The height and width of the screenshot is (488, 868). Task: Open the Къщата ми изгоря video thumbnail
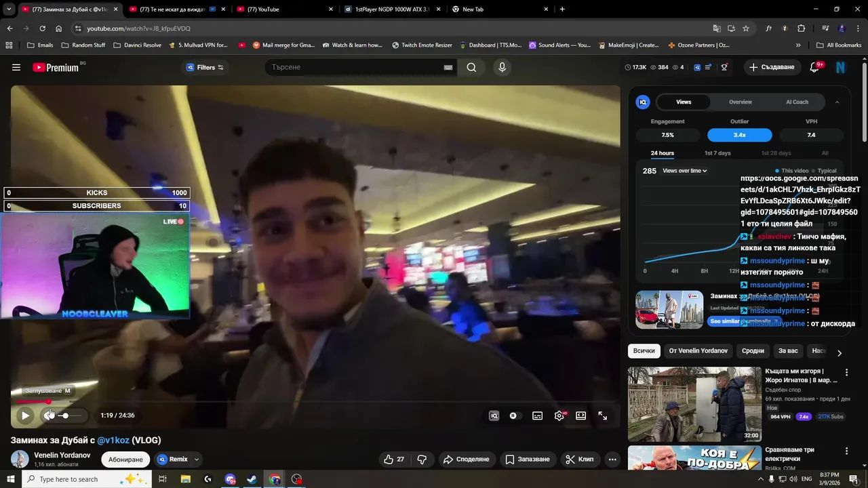[x=694, y=404]
